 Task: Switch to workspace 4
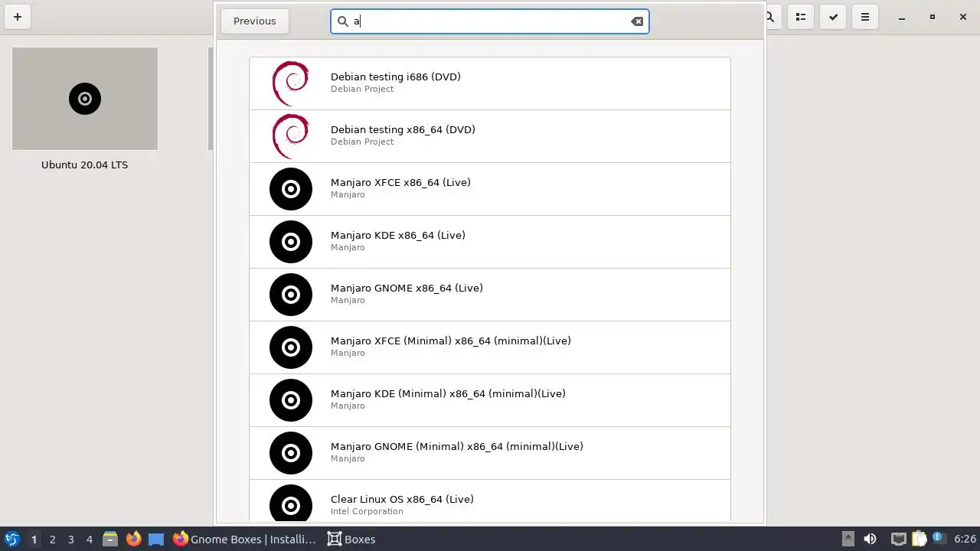(89, 540)
